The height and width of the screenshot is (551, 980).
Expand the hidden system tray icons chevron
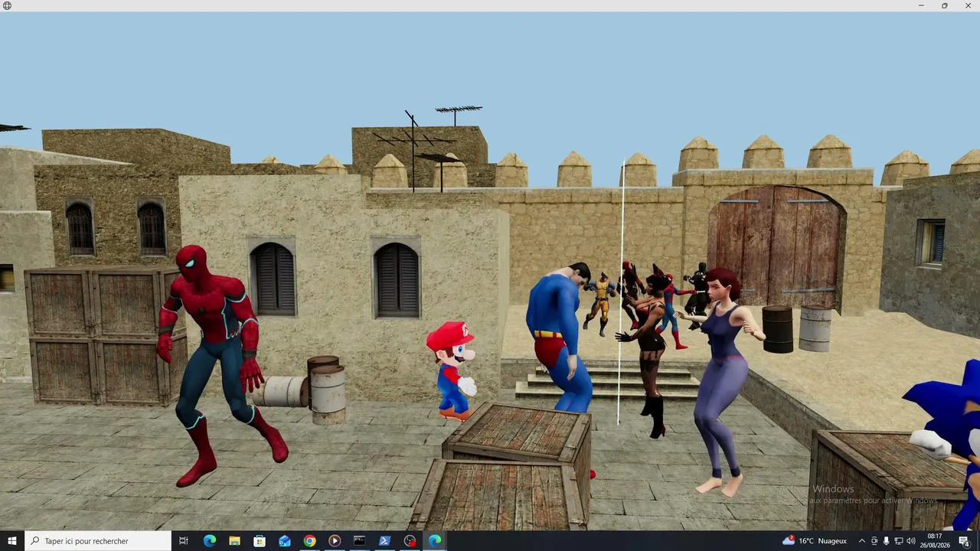pyautogui.click(x=862, y=541)
